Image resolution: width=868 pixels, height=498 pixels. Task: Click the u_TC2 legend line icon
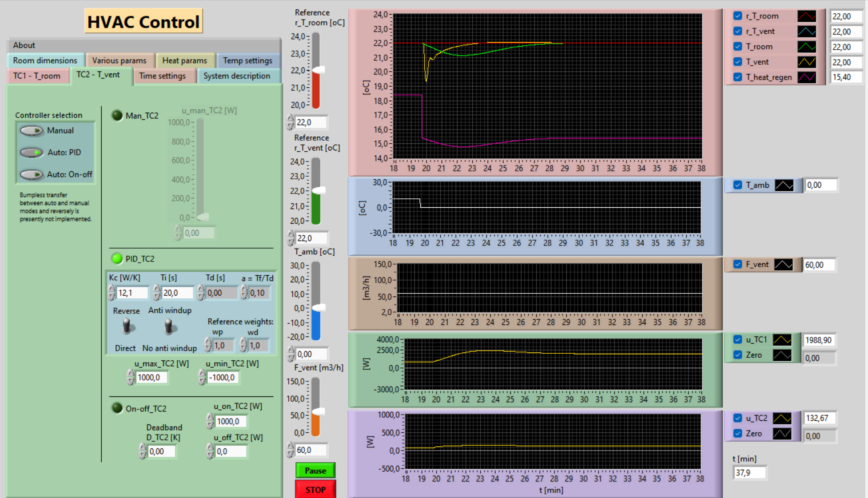coord(781,418)
